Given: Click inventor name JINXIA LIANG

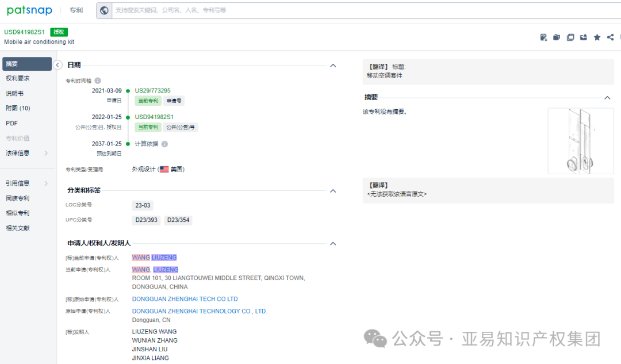Looking at the screenshot, I should click(151, 358).
